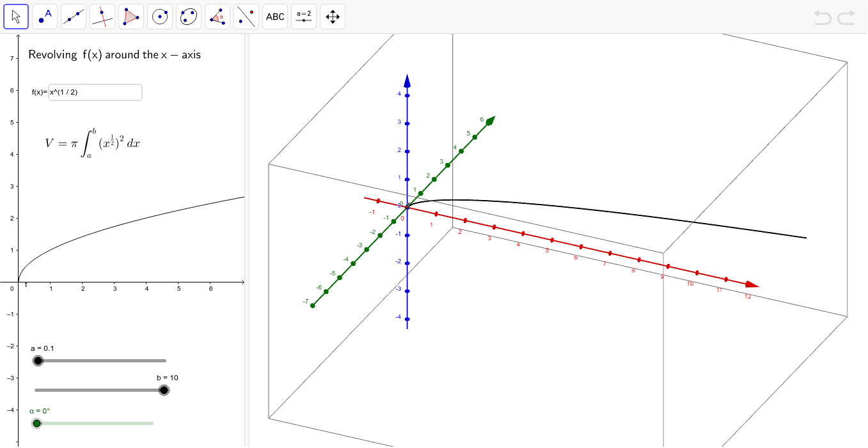
Task: Click the red x-axis arrowhead in 3D view
Action: pos(752,284)
